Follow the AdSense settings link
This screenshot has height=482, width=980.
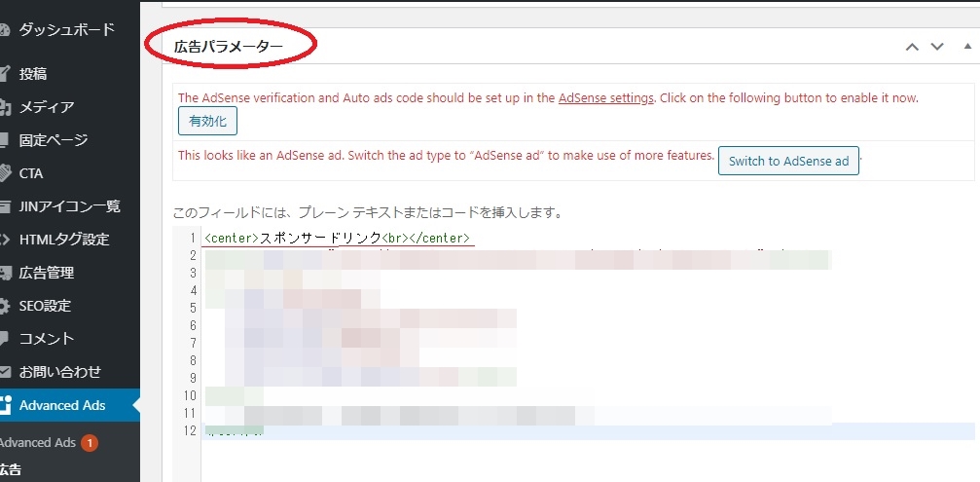(x=606, y=98)
